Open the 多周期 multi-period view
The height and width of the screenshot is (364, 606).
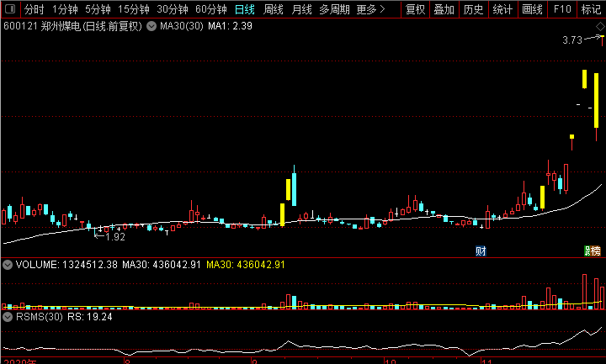[x=334, y=9]
